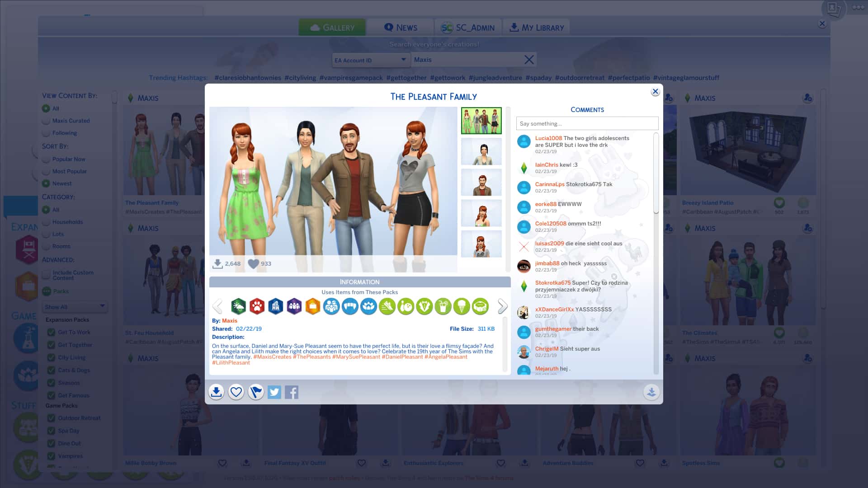
Task: Click the place-in-world button at bottom right
Action: pos(651,392)
